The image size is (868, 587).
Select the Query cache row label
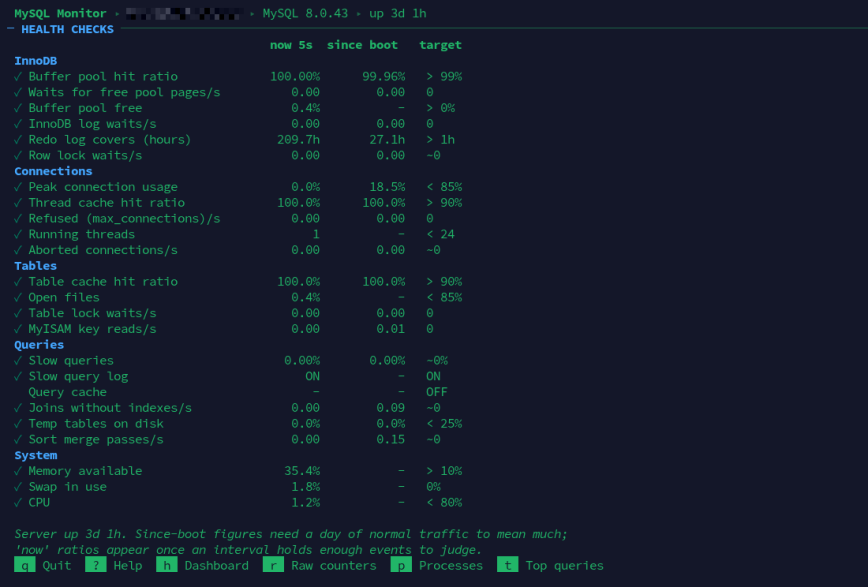coord(68,392)
